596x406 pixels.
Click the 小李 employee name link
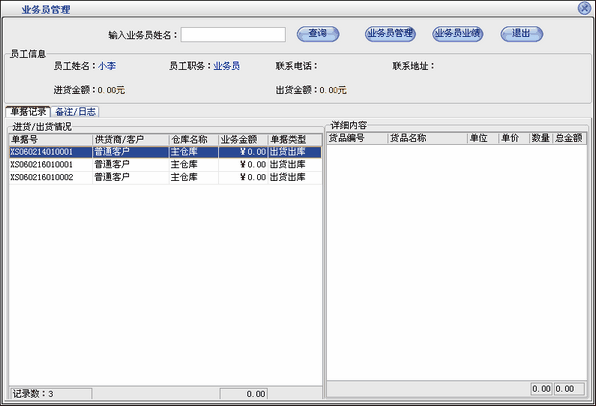(x=107, y=66)
